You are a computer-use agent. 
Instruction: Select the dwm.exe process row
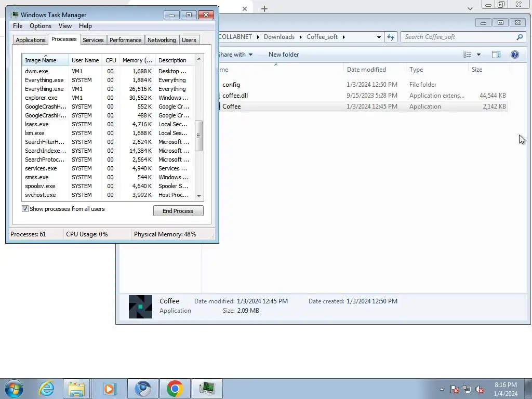point(108,71)
